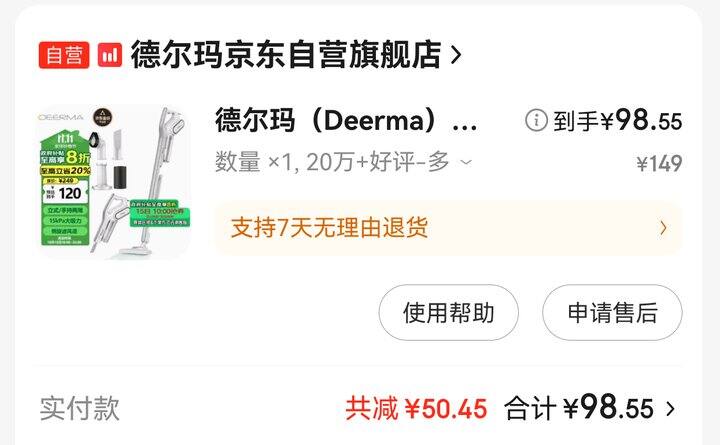Click the original price ¥149

pos(659,163)
